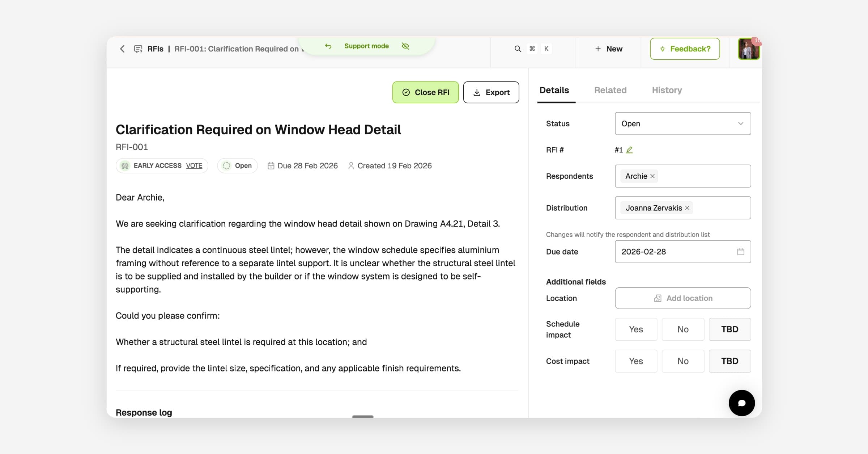
Task: Set Schedule impact to No
Action: point(683,329)
